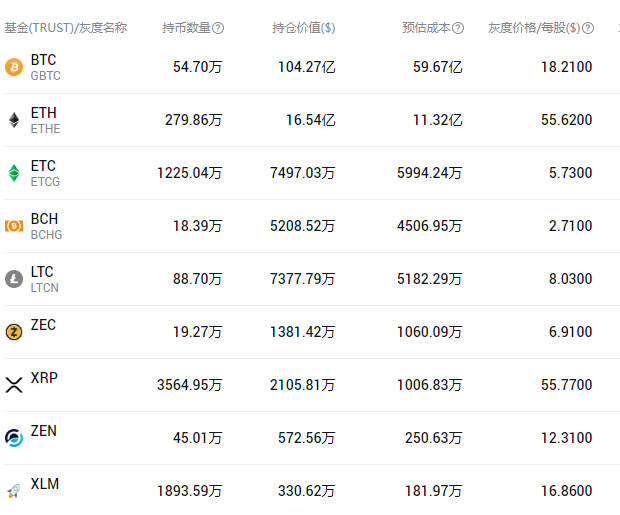The image size is (620, 515).
Task: Click the Horizen ZEN coin icon
Action: tap(14, 437)
